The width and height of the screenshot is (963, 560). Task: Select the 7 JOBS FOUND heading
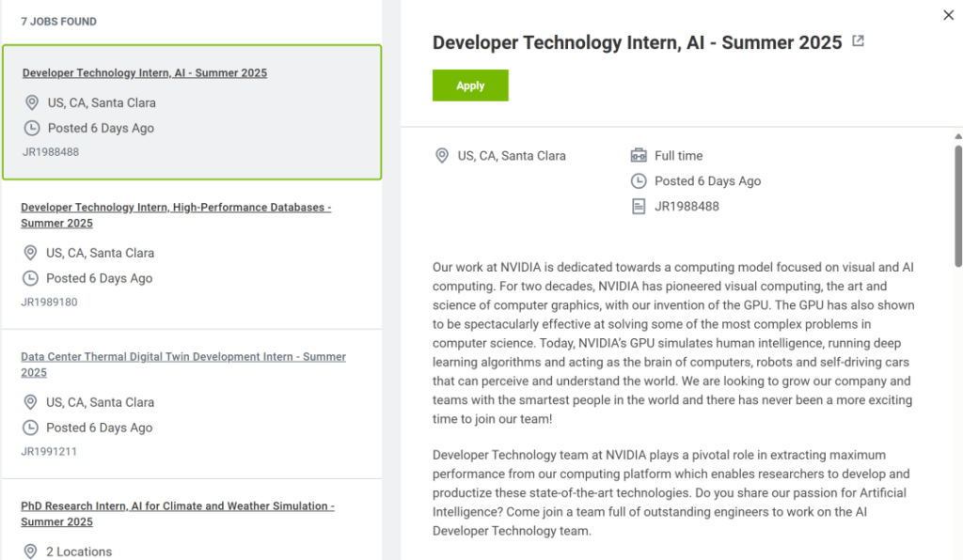click(59, 22)
